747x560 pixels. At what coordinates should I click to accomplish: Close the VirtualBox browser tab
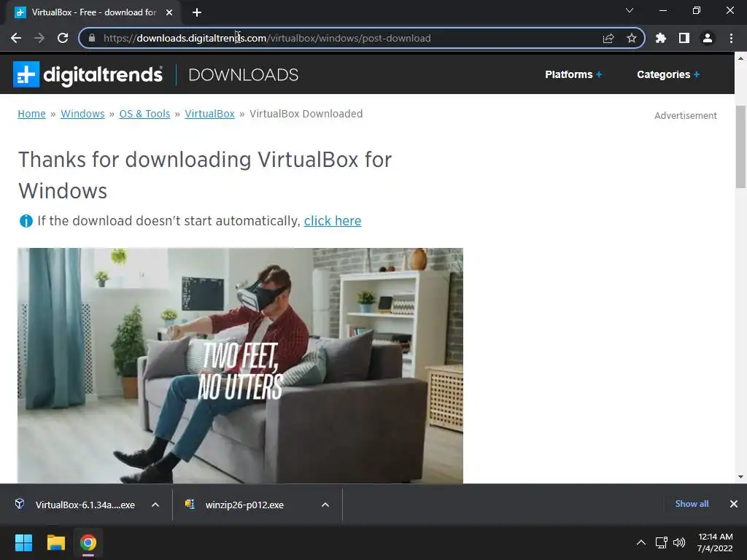tap(169, 12)
